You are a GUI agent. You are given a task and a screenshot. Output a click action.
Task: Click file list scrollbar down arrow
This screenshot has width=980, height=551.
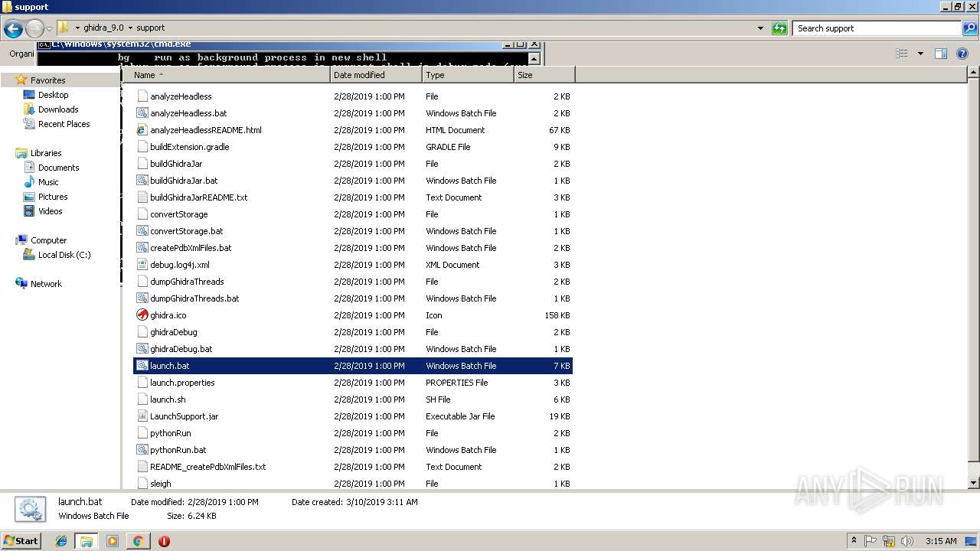pos(973,483)
